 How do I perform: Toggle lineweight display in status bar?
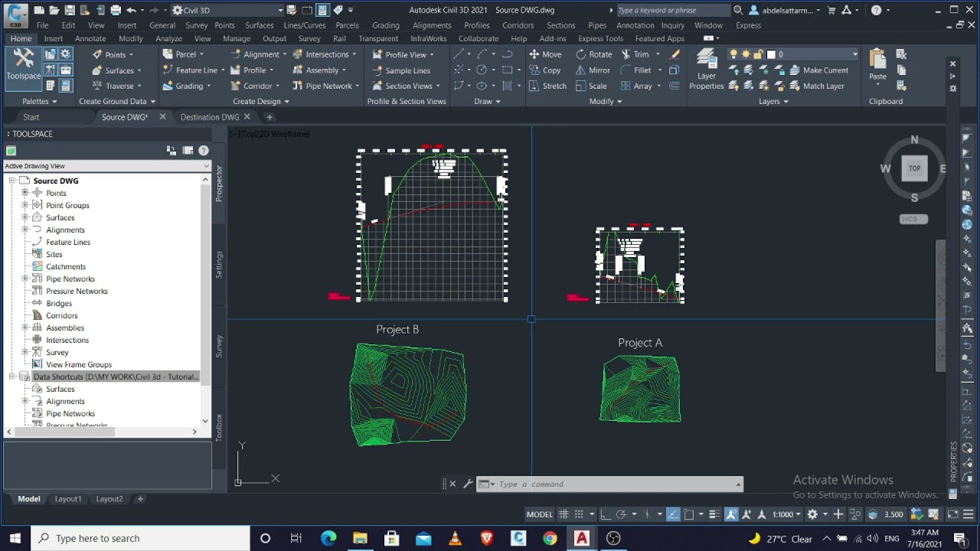pyautogui.click(x=714, y=514)
